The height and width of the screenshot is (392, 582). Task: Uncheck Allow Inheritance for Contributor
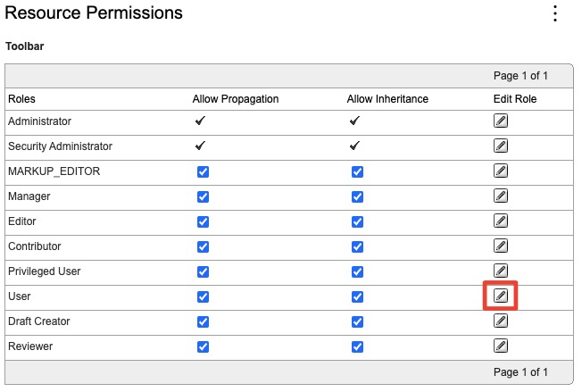pyautogui.click(x=357, y=246)
